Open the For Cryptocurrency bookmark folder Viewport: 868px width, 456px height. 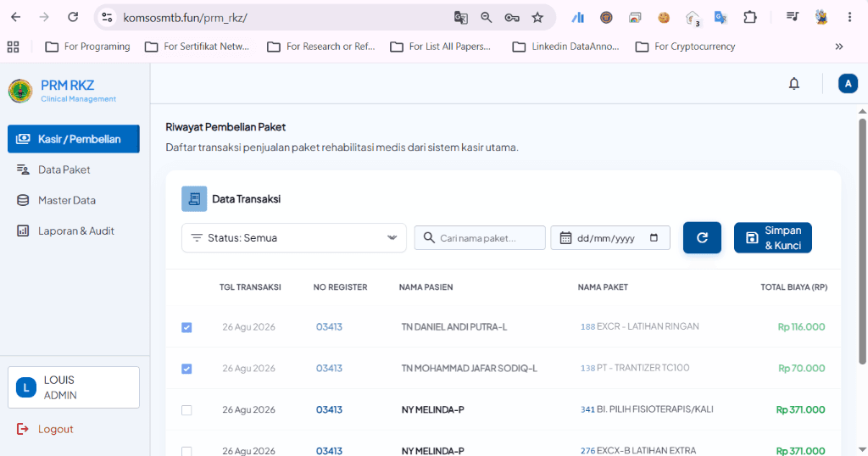click(685, 47)
